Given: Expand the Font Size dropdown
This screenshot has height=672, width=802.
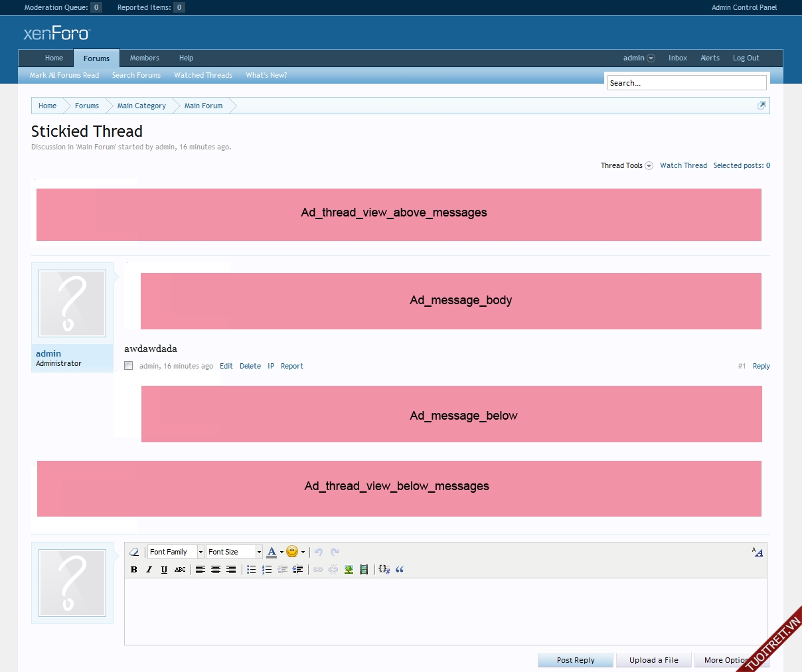Looking at the screenshot, I should 234,552.
